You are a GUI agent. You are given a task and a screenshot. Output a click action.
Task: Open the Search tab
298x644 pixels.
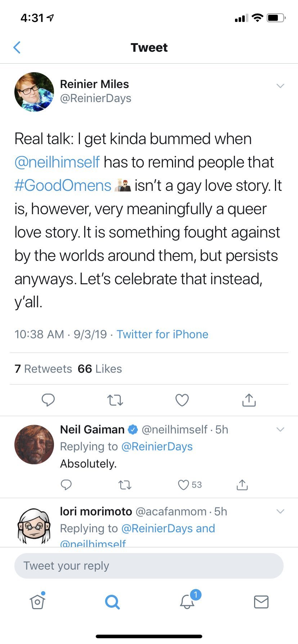click(112, 601)
